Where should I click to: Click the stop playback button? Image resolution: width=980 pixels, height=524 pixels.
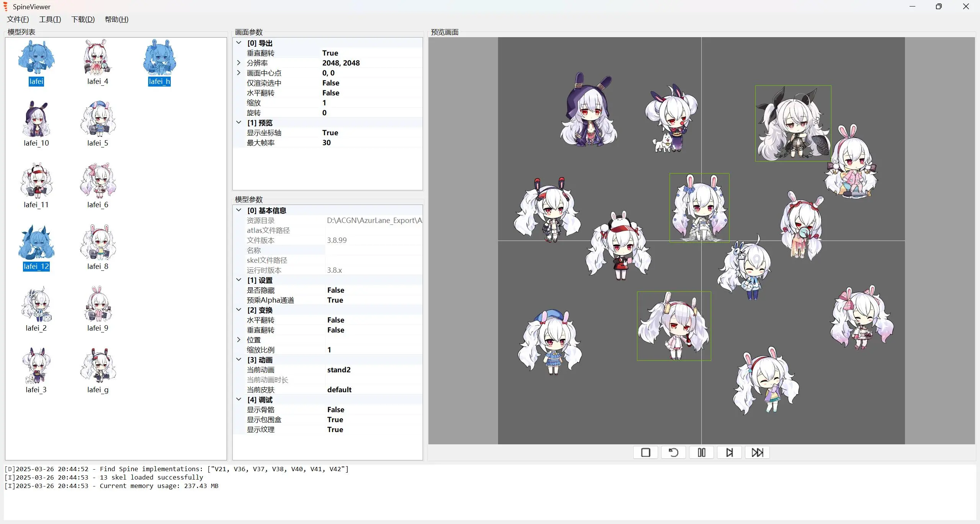click(x=645, y=452)
